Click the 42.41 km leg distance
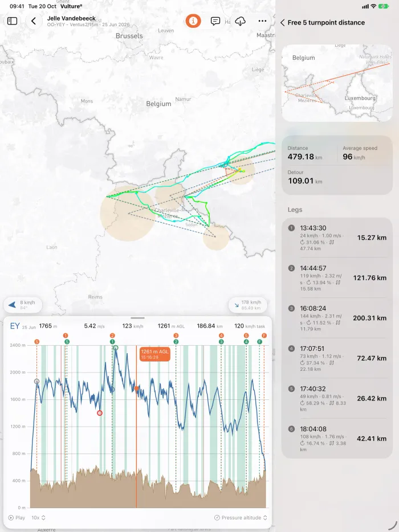The image size is (399, 532). click(x=372, y=439)
